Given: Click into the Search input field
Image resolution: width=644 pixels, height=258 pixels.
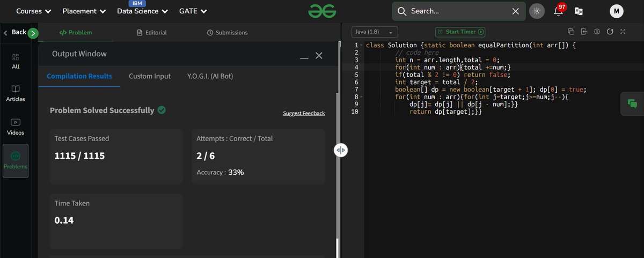Looking at the screenshot, I should pos(459,11).
